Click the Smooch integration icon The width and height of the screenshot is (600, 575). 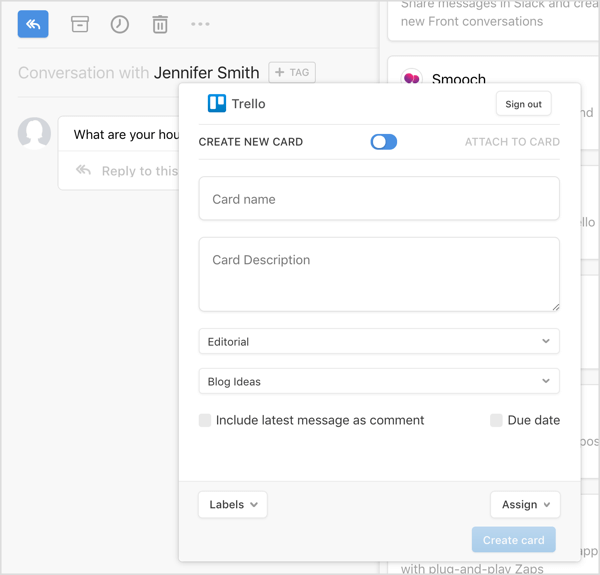pos(411,78)
